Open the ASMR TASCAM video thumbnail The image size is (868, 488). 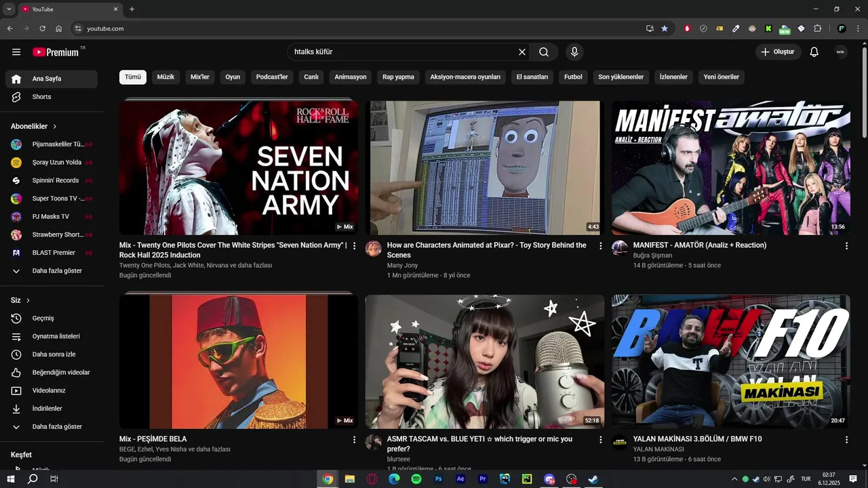(485, 362)
